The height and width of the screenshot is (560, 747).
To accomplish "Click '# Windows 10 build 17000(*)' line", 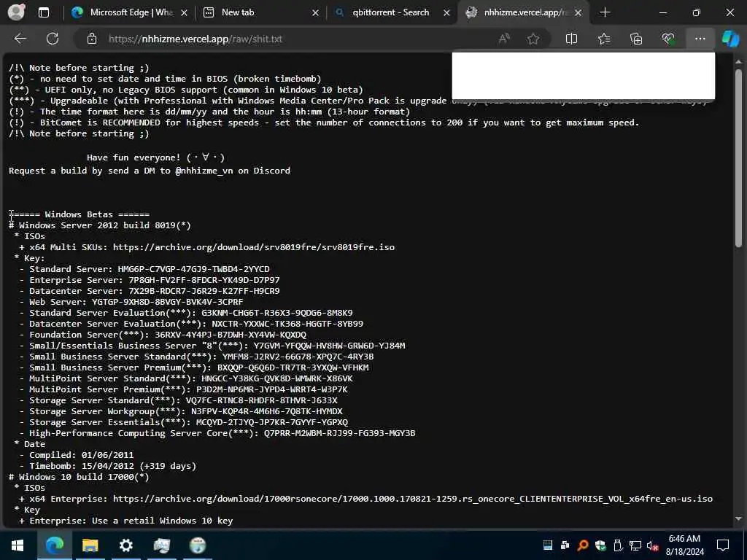I will (x=79, y=477).
